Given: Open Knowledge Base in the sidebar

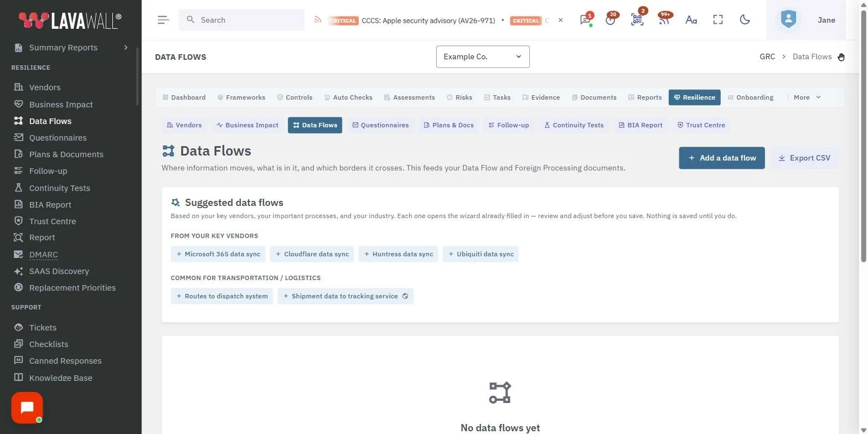Looking at the screenshot, I should point(60,378).
